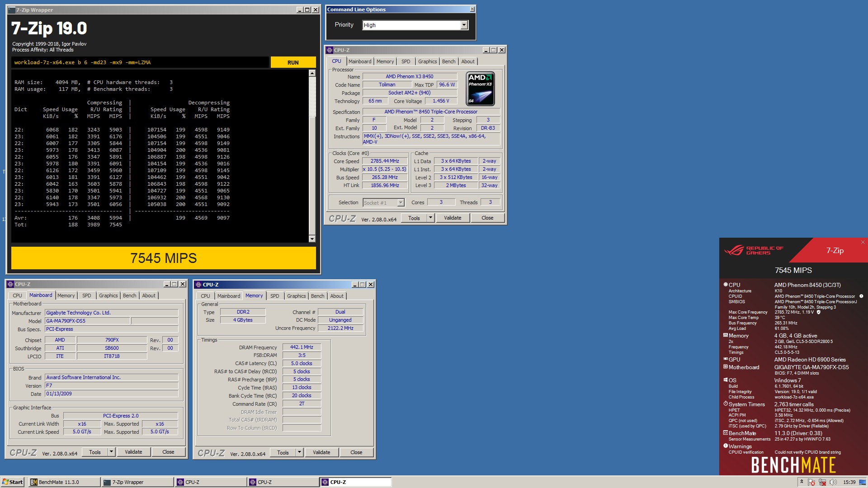Open the volume speaker tray icon
Image resolution: width=868 pixels, height=488 pixels.
[x=833, y=482]
